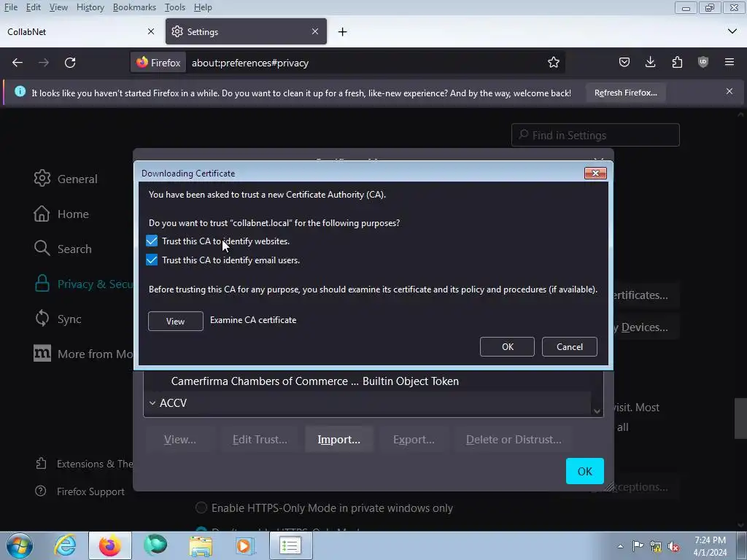Click the Find in Settings search field
This screenshot has height=560, width=747.
595,135
